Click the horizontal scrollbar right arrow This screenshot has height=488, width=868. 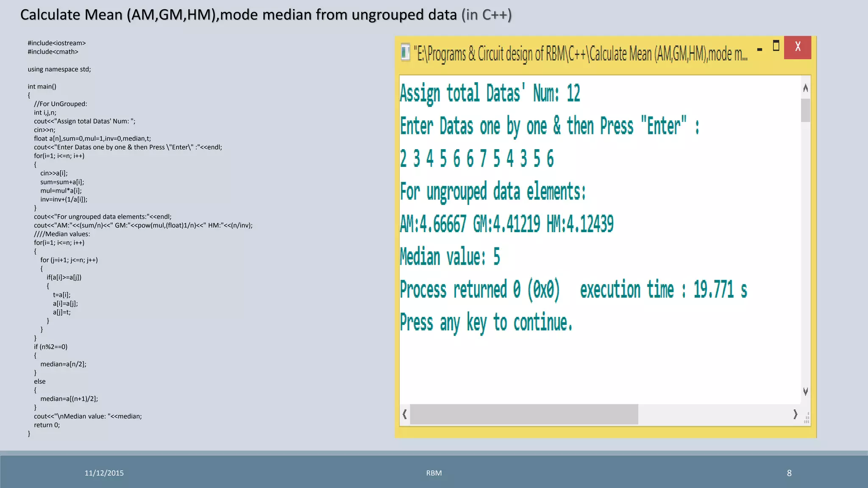pos(795,414)
